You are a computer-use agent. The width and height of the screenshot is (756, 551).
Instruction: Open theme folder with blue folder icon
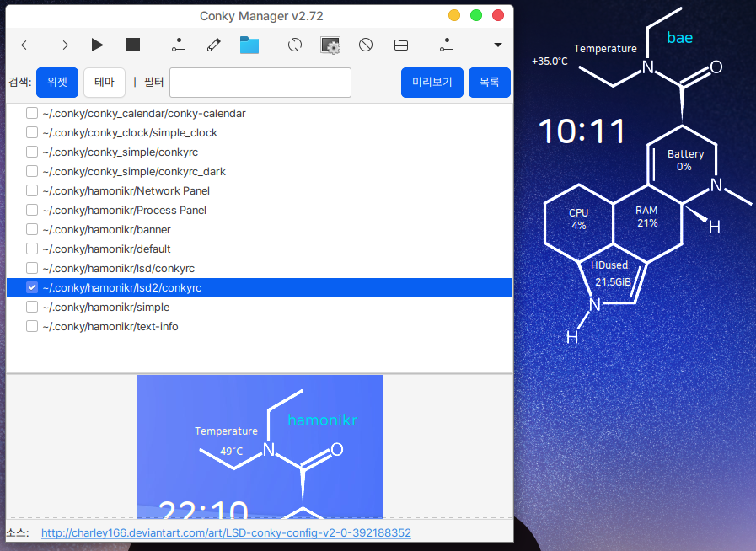[249, 45]
